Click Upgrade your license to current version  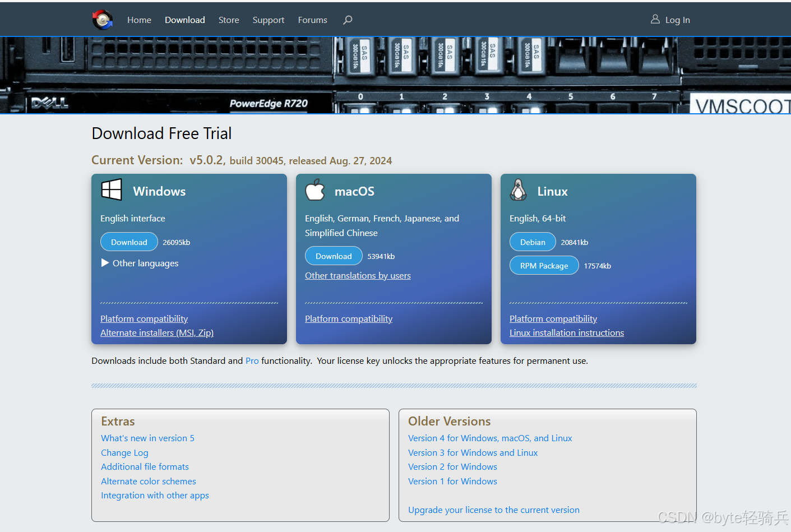coord(494,510)
